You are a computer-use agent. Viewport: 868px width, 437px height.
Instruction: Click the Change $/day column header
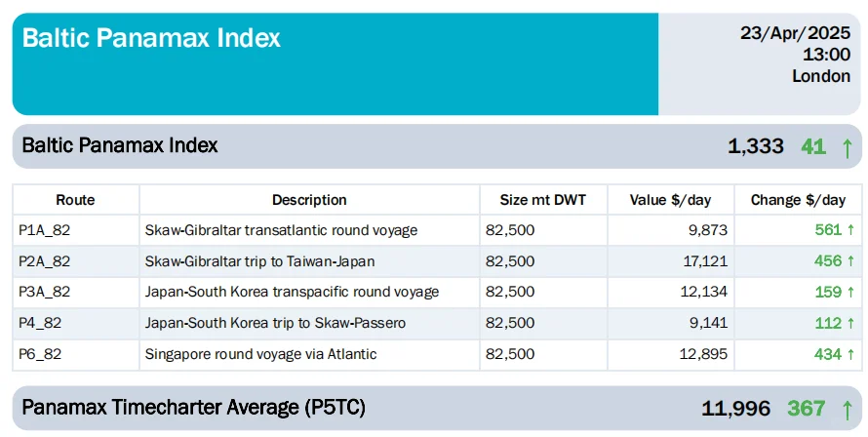click(x=798, y=200)
